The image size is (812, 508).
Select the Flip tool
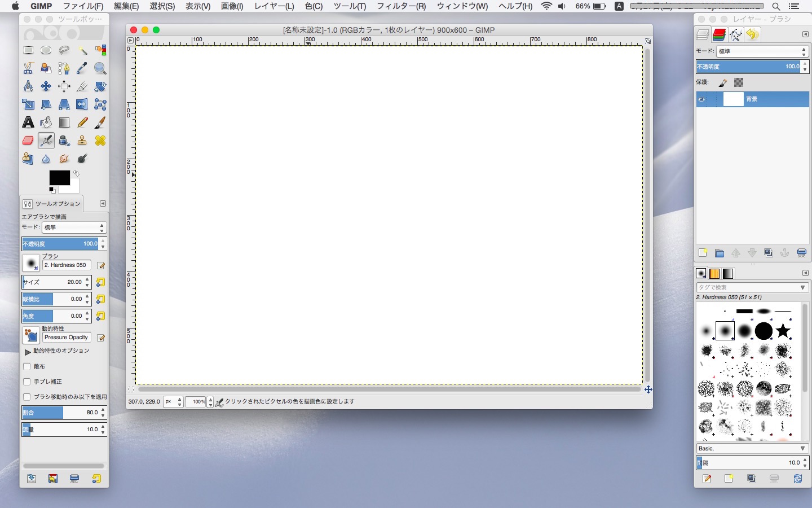coord(82,104)
